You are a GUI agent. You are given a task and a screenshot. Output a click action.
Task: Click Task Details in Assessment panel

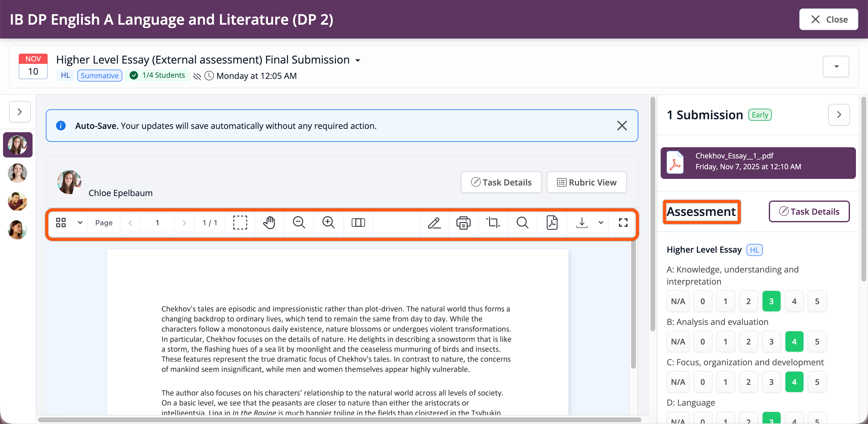tap(809, 211)
